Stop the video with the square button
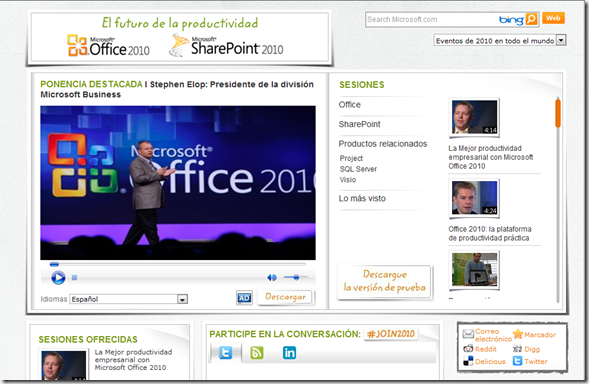589x384 pixels. click(74, 278)
